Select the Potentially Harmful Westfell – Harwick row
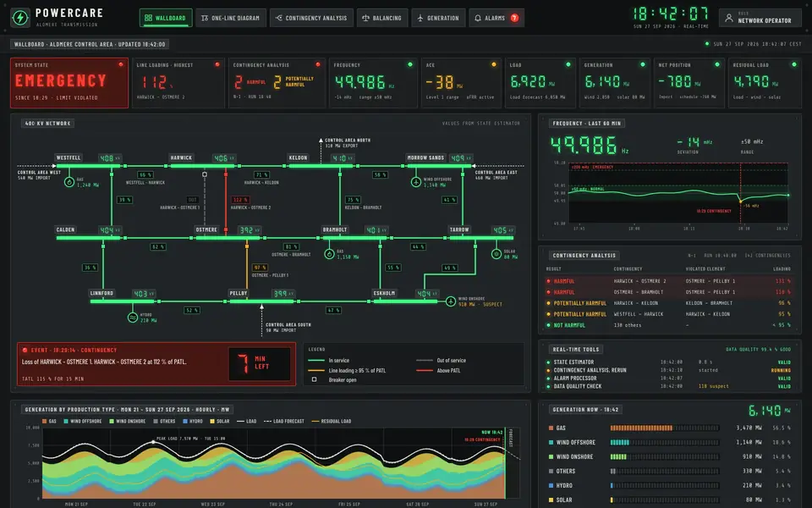Screen dimensions: 812x508 (x=668, y=314)
